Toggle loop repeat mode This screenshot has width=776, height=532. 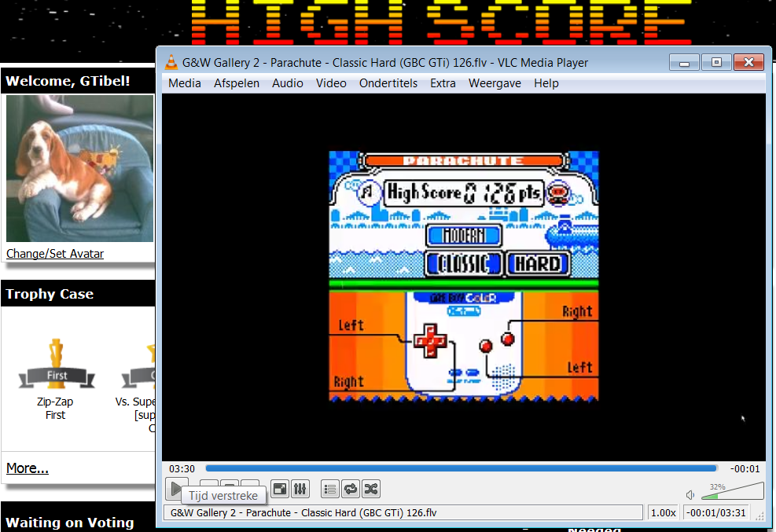(351, 489)
